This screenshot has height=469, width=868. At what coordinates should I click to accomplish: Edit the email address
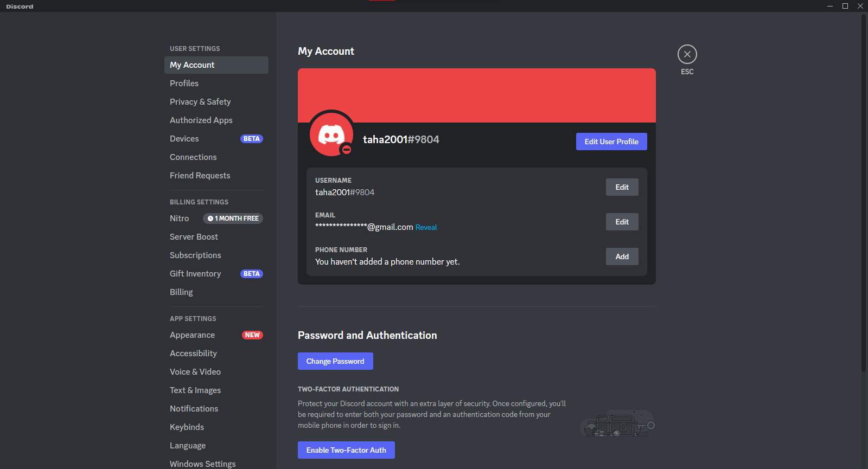(622, 222)
